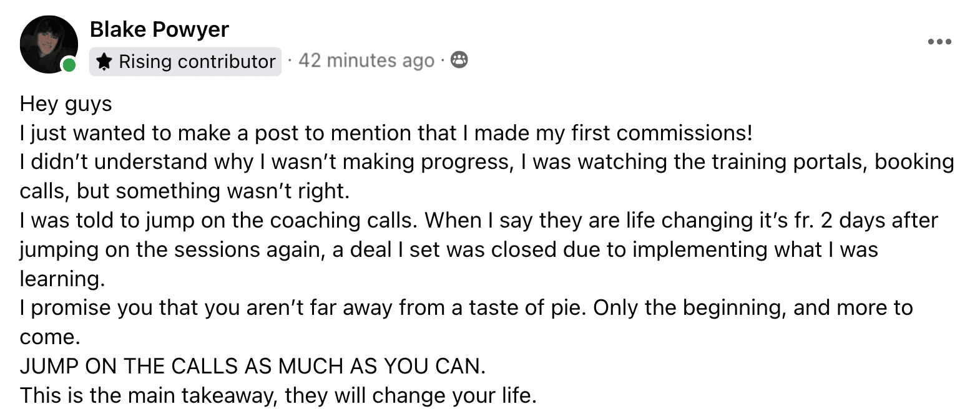The width and height of the screenshot is (980, 409).
Task: Click the 'told to jump on coaching calls' line
Action: 479,220
